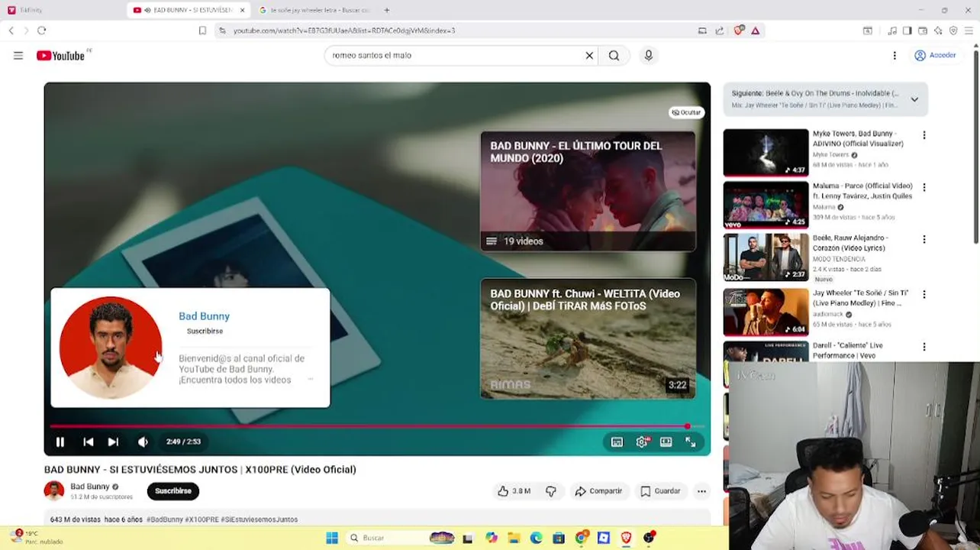Run search with magnifier button

point(614,55)
